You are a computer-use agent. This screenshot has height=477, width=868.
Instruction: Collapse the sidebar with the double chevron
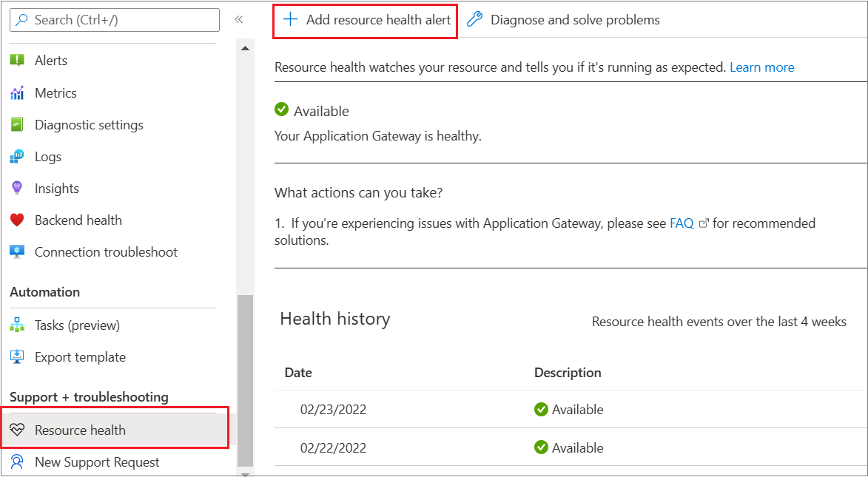(239, 20)
